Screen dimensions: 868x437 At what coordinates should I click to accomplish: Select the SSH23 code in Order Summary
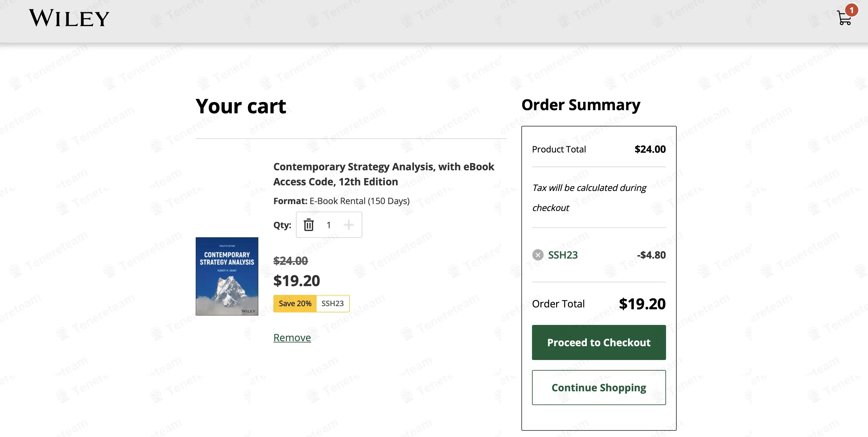coord(563,255)
